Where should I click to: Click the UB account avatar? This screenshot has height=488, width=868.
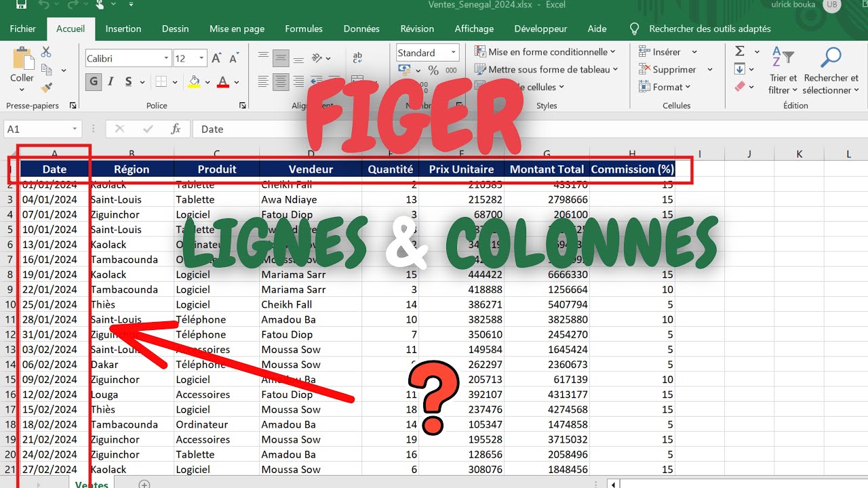tap(832, 5)
